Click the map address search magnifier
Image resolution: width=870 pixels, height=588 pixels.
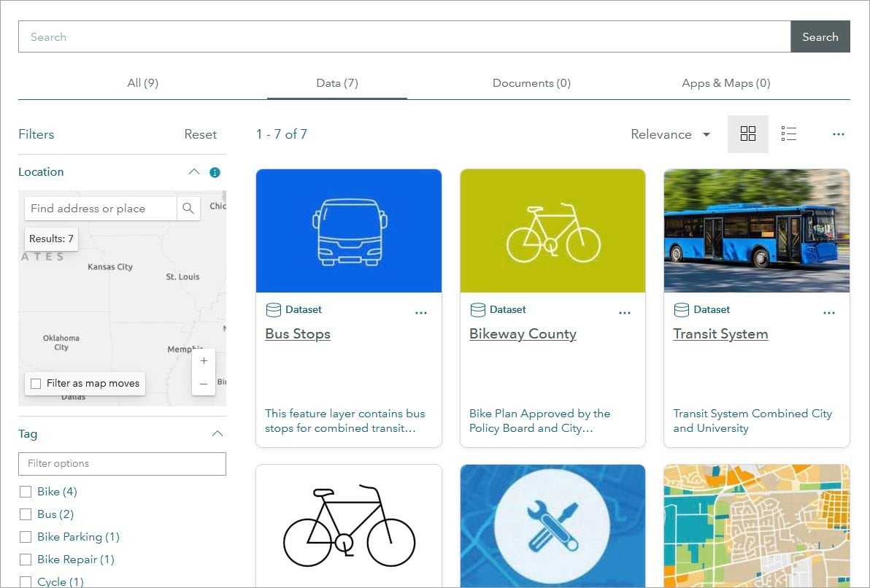tap(188, 209)
